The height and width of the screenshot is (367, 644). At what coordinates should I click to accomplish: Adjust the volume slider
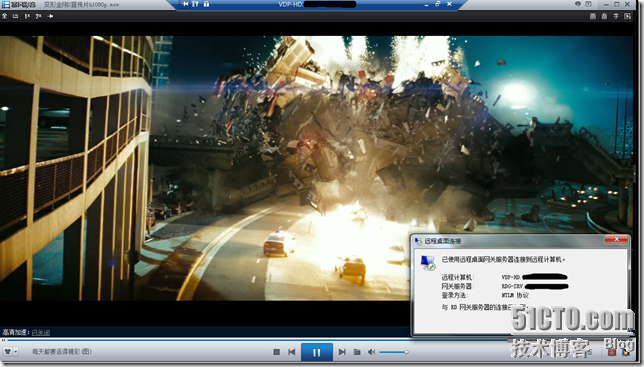[393, 352]
